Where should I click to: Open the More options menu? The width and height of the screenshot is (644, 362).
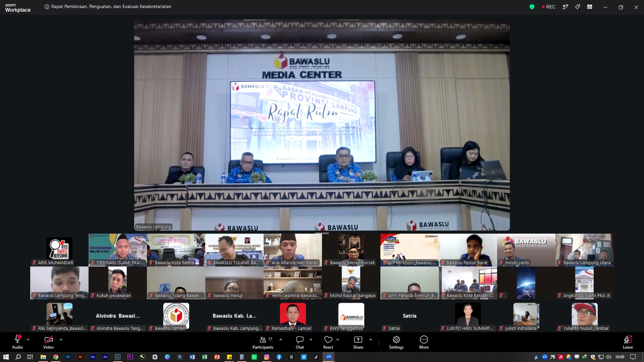(424, 342)
